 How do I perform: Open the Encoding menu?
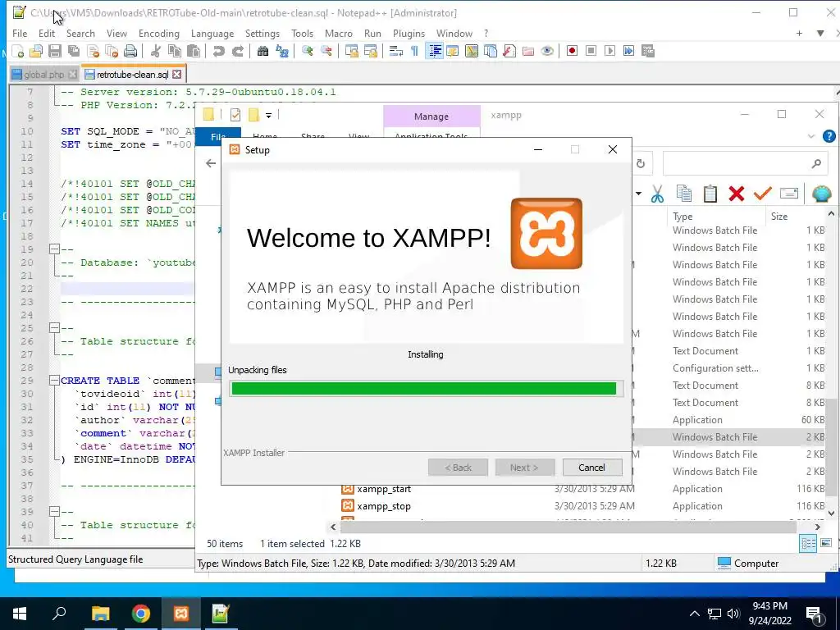point(159,33)
